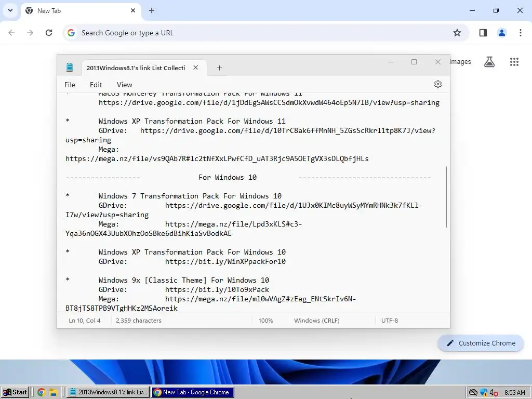
Task: Click the Windows (CRLF) status entry
Action: [316, 320]
